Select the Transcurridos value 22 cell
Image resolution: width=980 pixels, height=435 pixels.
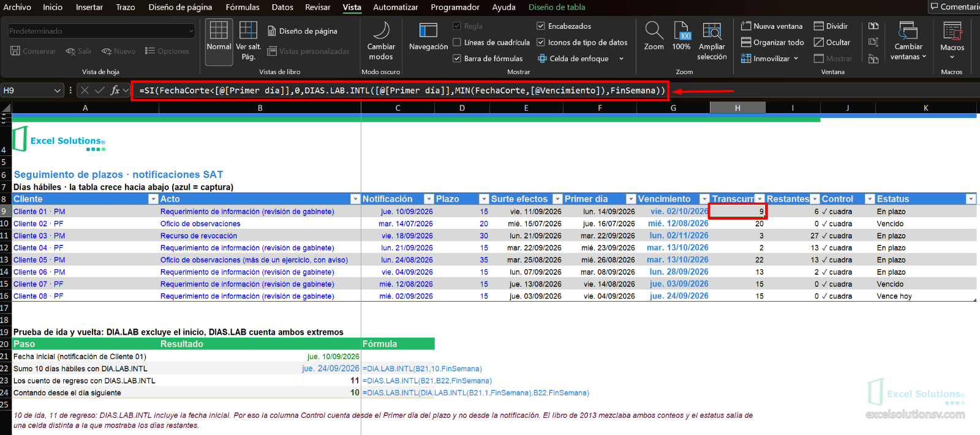coord(737,260)
